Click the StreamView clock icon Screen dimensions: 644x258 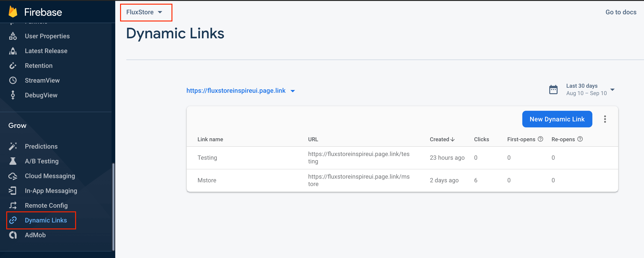click(x=13, y=80)
